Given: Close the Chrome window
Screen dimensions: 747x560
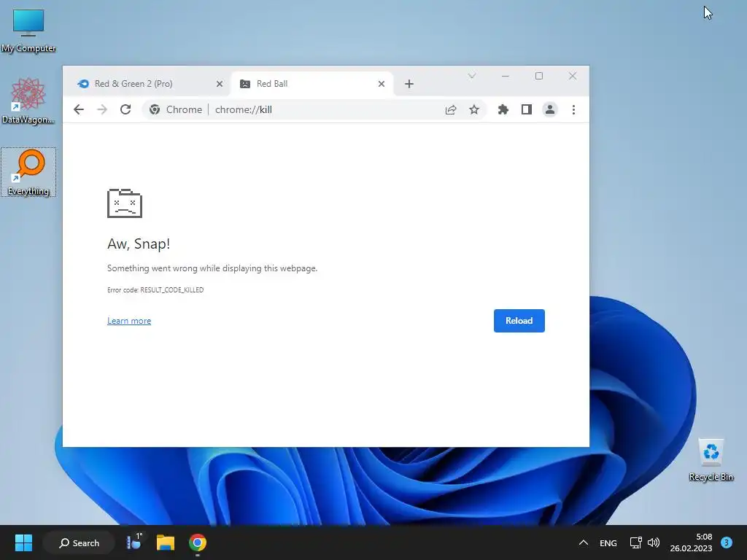Looking at the screenshot, I should click(573, 76).
